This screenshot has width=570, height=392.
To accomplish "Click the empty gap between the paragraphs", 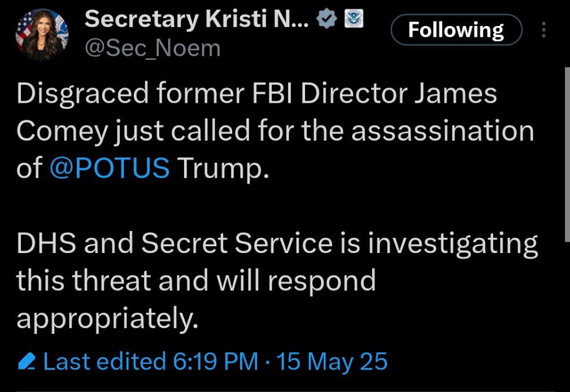I will click(276, 206).
